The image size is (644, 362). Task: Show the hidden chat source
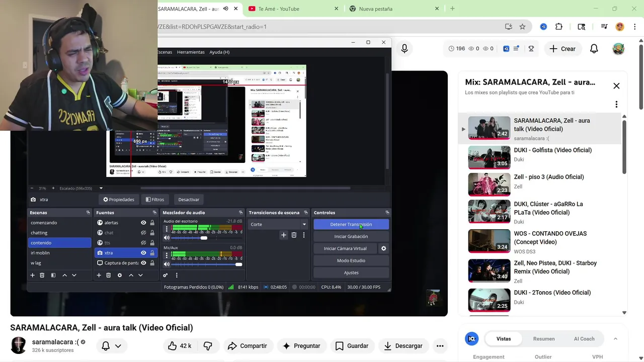pos(143,233)
